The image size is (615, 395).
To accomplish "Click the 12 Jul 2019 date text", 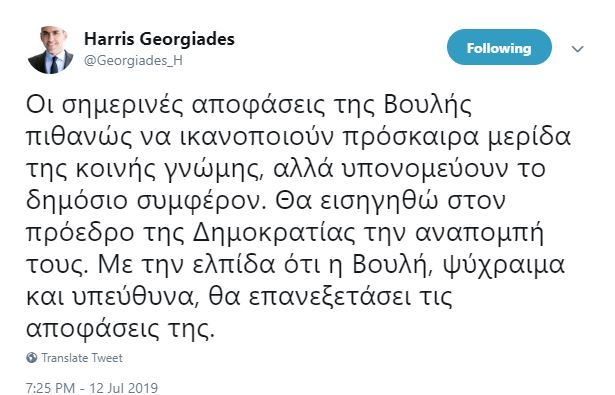I will pos(124,388).
